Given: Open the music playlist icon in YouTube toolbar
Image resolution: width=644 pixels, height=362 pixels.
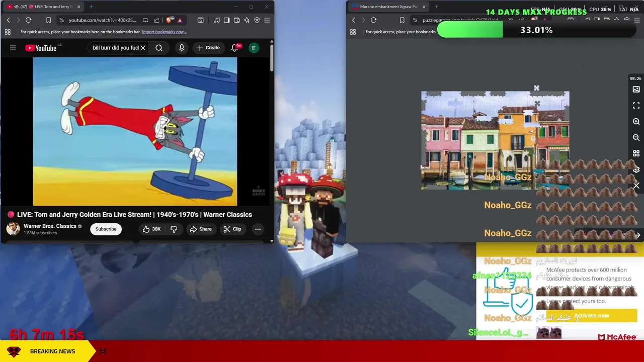Looking at the screenshot, I should point(216,20).
